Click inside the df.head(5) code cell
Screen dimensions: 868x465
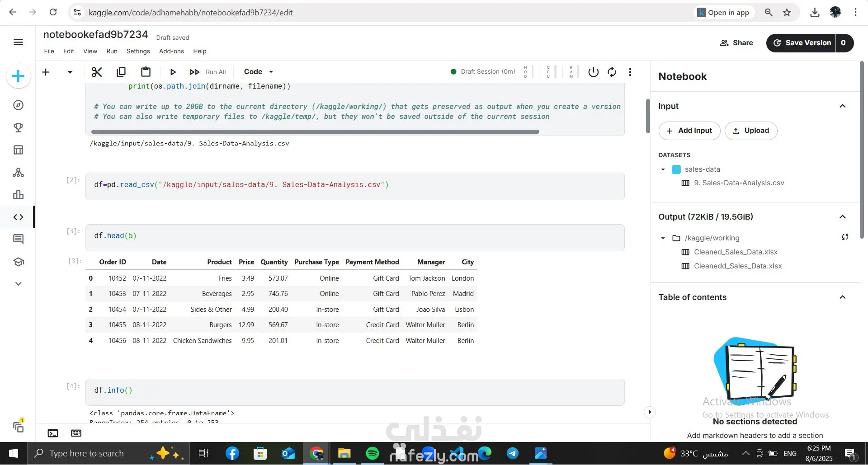(x=355, y=238)
